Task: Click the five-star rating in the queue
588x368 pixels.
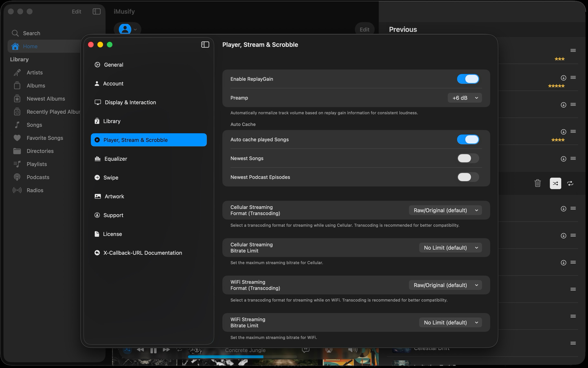Action: click(556, 86)
